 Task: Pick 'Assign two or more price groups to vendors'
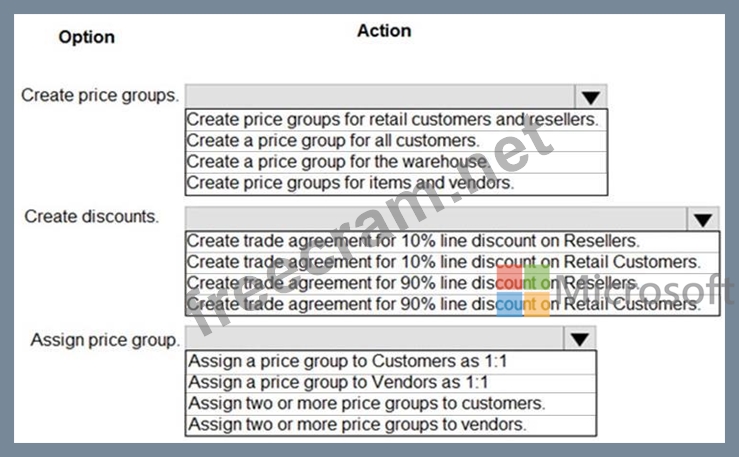357,424
